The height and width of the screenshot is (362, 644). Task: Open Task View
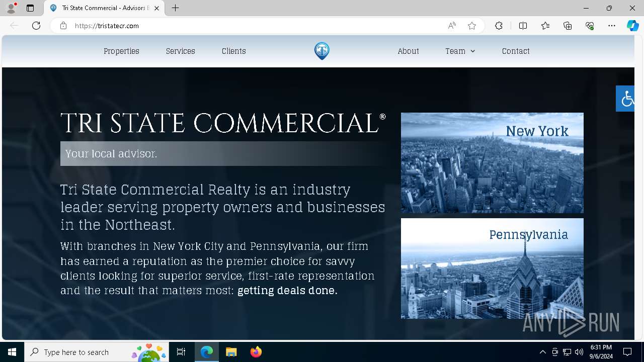click(x=181, y=352)
